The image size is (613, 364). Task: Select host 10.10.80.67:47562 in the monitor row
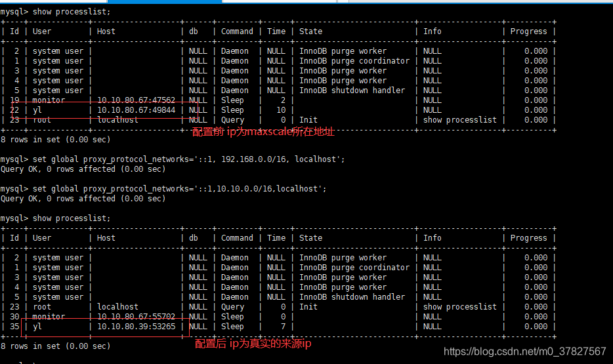pos(136,100)
